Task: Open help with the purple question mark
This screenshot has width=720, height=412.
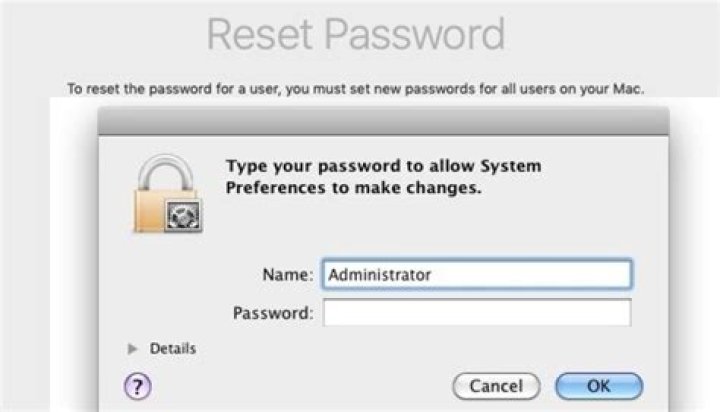Action: pos(137,384)
